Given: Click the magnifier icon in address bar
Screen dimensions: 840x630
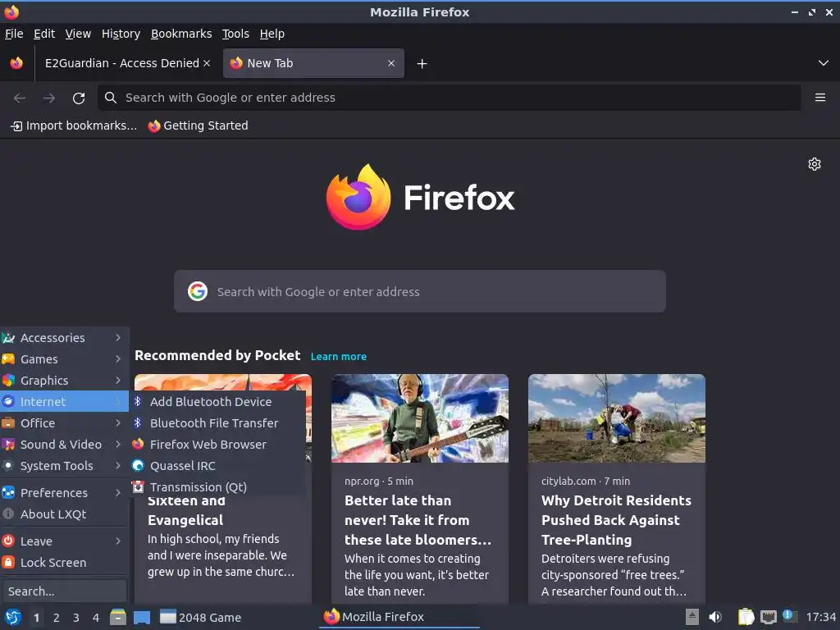Looking at the screenshot, I should click(x=111, y=98).
